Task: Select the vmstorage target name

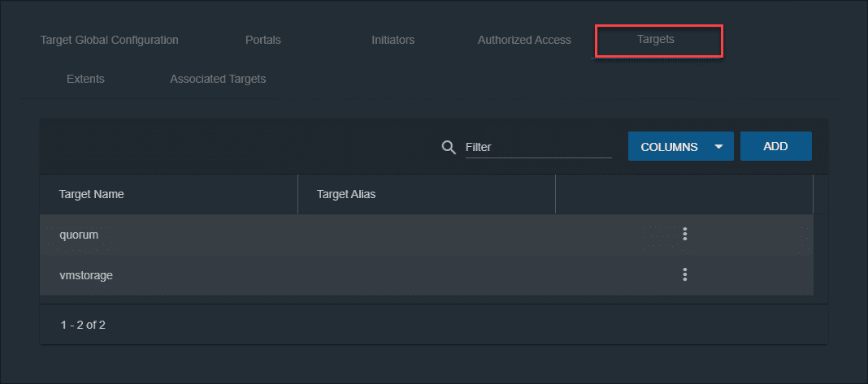Action: [86, 275]
